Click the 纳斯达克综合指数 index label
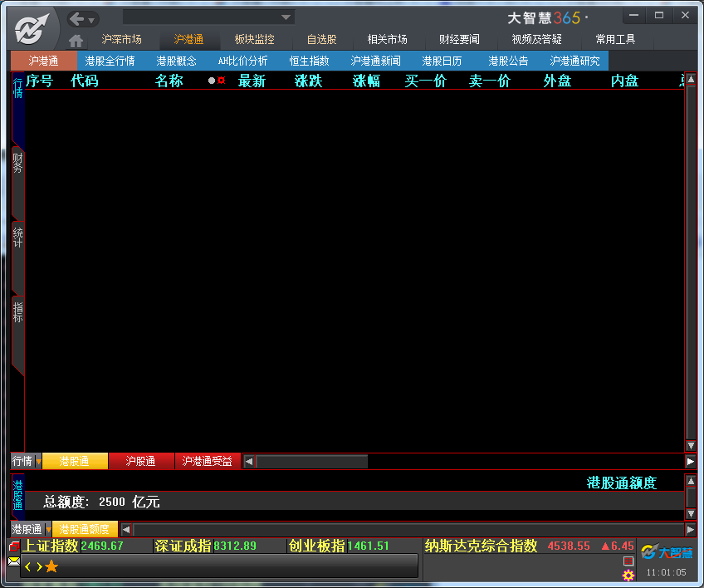 (482, 546)
